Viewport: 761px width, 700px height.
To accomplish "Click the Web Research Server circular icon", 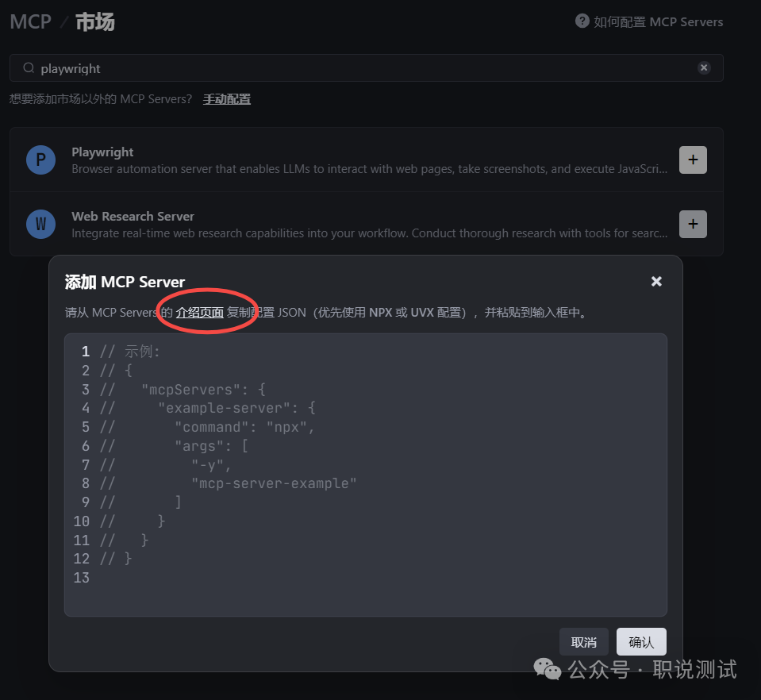I will [x=40, y=224].
